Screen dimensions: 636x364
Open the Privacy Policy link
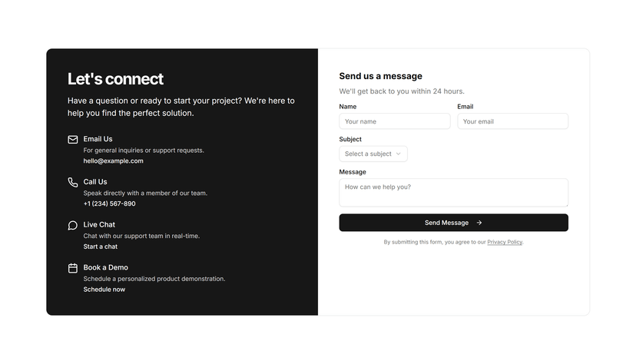[x=505, y=242]
